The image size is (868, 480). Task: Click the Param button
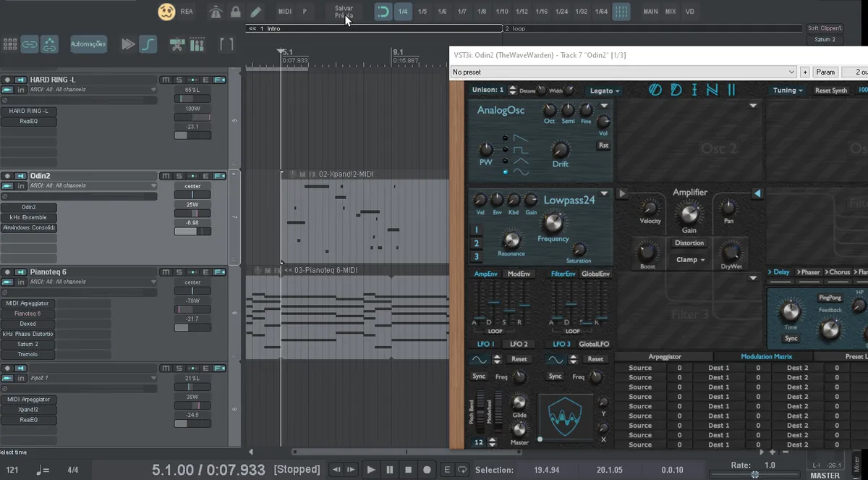825,72
